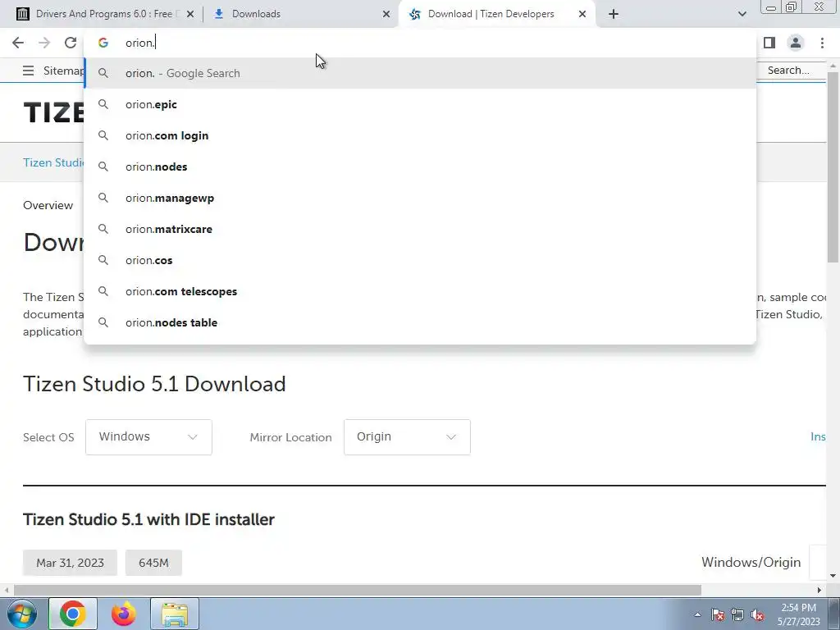Image resolution: width=840 pixels, height=630 pixels.
Task: Click the Action Center flag tray icon
Action: pyautogui.click(x=718, y=614)
